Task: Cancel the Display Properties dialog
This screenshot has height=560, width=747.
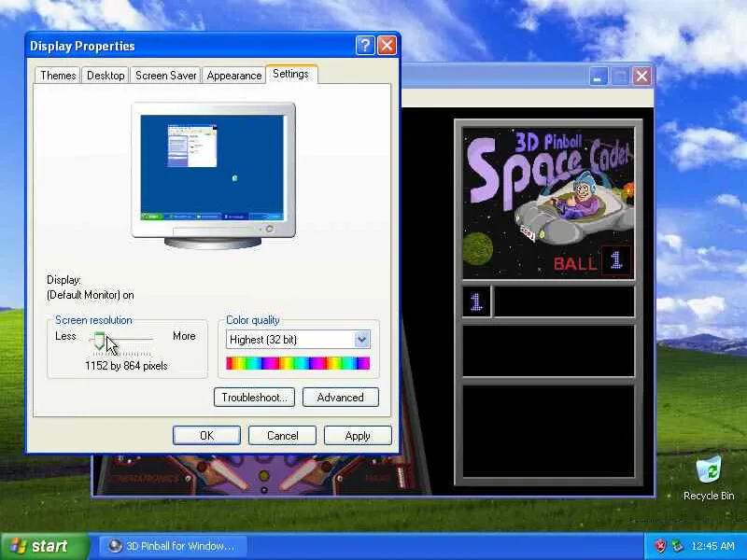Action: [x=283, y=436]
